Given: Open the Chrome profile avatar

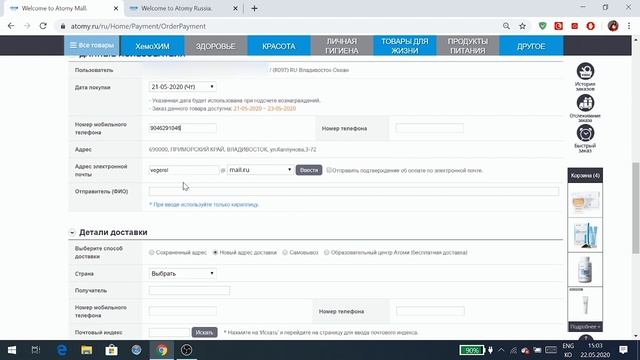Looking at the screenshot, I should click(613, 26).
